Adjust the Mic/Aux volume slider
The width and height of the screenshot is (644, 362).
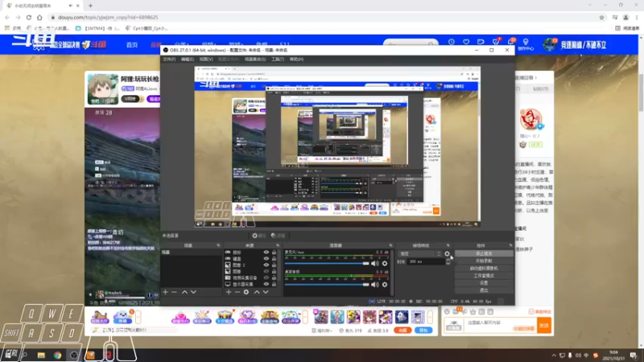click(x=327, y=264)
